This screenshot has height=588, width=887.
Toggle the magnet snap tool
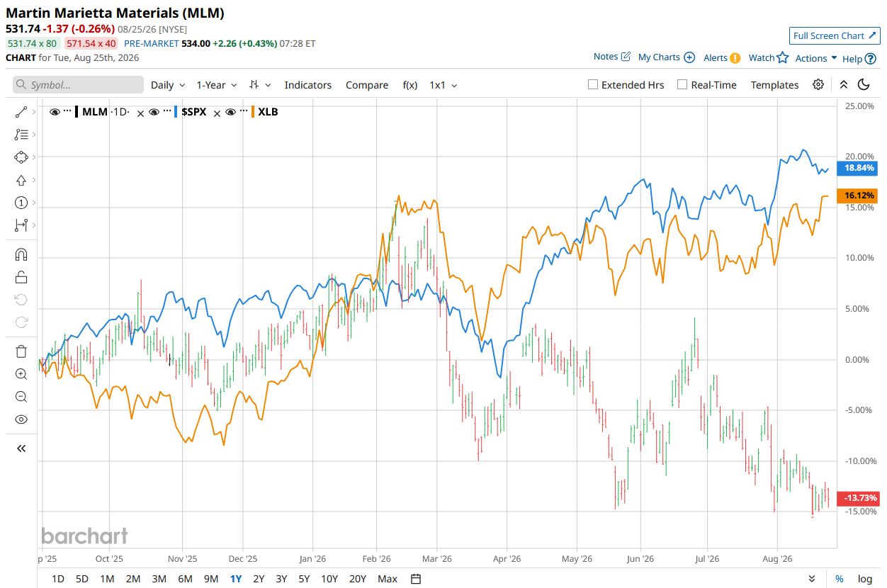tap(21, 254)
